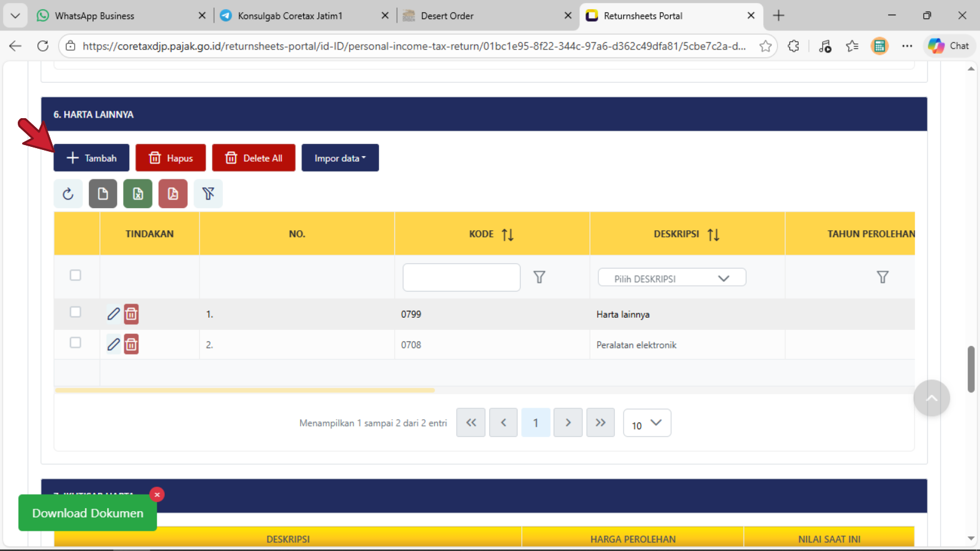Image resolution: width=980 pixels, height=551 pixels.
Task: Edit row 1 with pencil icon
Action: [x=113, y=314]
